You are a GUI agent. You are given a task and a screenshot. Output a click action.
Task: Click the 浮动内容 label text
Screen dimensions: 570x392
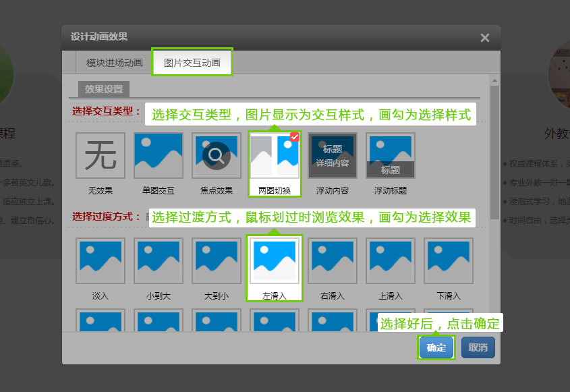(333, 190)
